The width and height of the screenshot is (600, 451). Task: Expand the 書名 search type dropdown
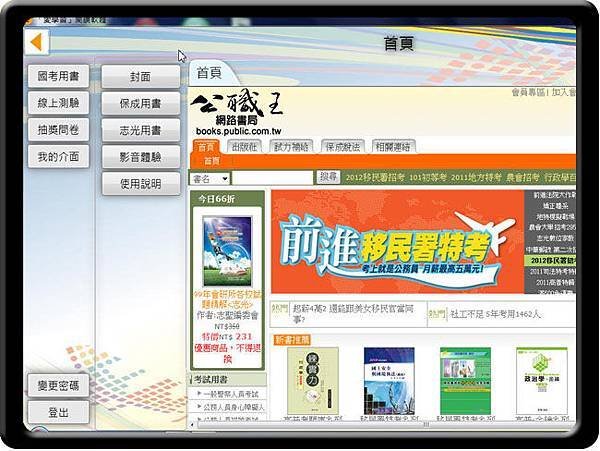[x=210, y=178]
